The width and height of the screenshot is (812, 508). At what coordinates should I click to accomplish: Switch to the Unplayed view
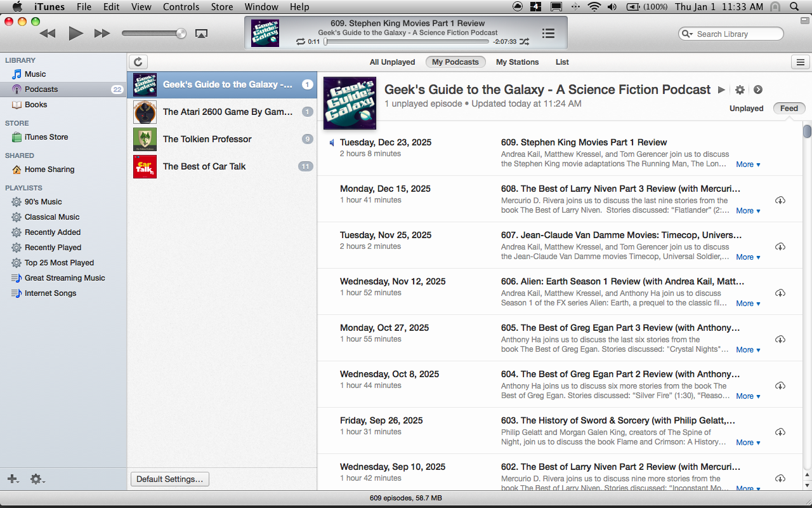pos(746,108)
